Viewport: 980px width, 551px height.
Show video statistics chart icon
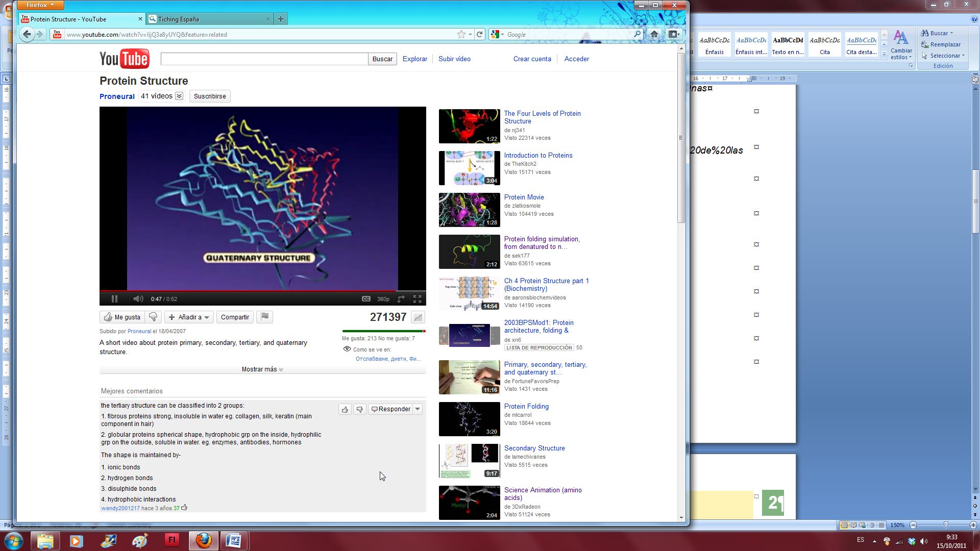click(x=418, y=317)
